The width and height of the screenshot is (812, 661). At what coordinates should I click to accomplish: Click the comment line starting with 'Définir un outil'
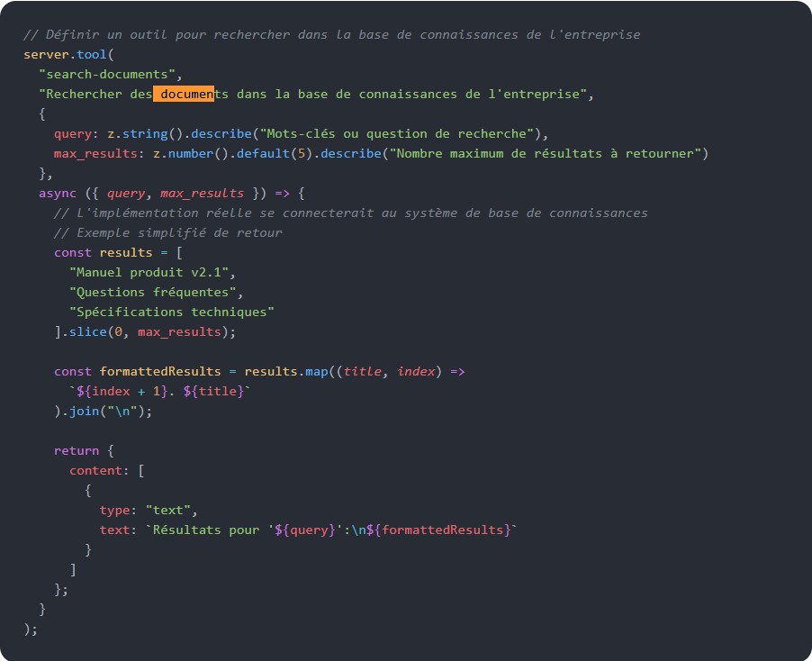point(331,35)
